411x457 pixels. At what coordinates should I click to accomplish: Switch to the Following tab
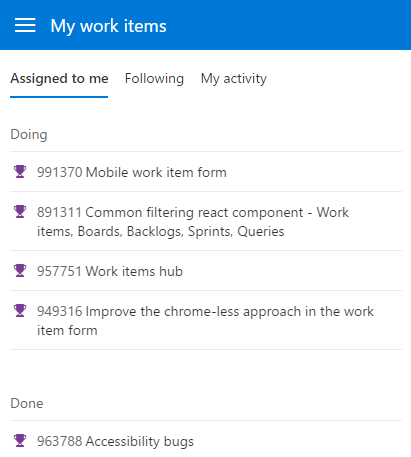pos(154,79)
